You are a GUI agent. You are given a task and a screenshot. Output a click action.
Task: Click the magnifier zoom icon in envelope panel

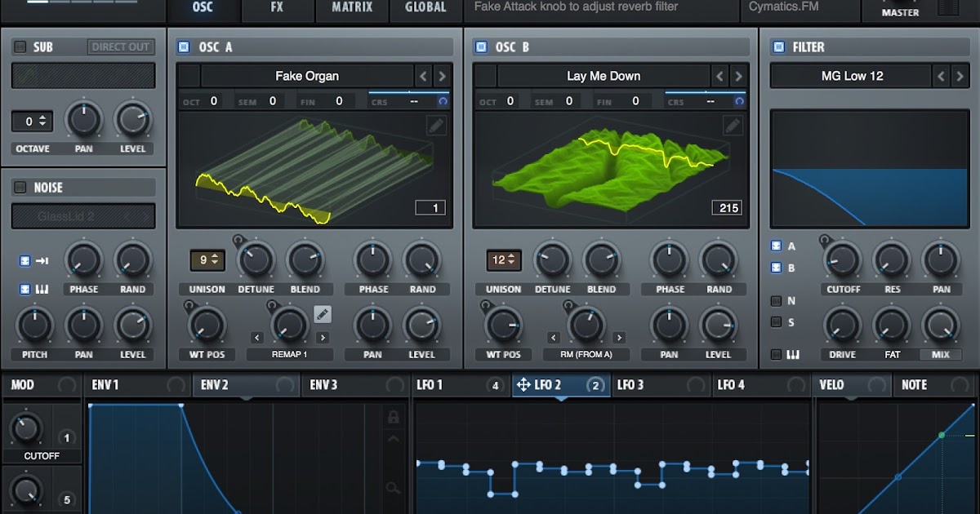(394, 488)
